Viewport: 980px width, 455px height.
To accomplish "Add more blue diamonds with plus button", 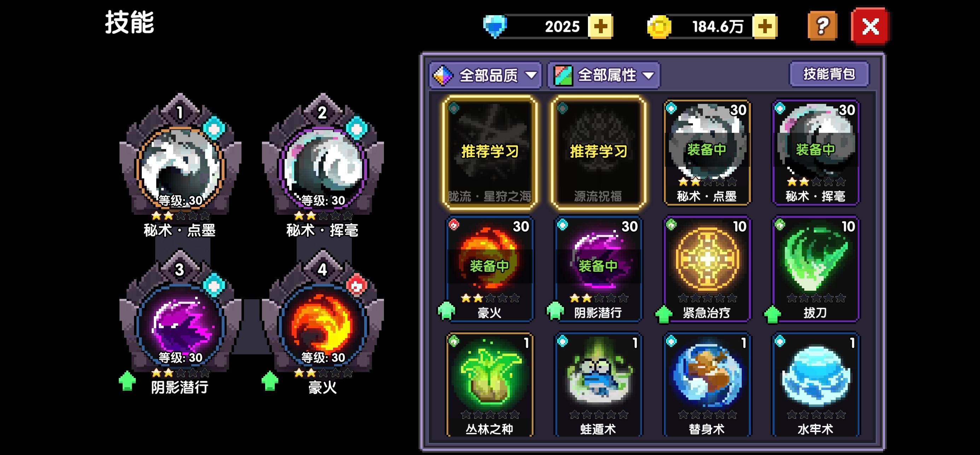I will (600, 26).
